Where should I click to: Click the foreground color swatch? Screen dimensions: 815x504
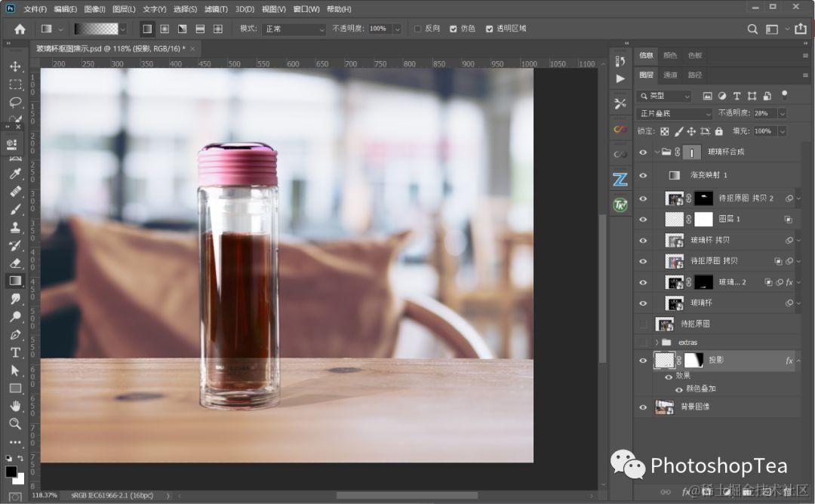11,472
